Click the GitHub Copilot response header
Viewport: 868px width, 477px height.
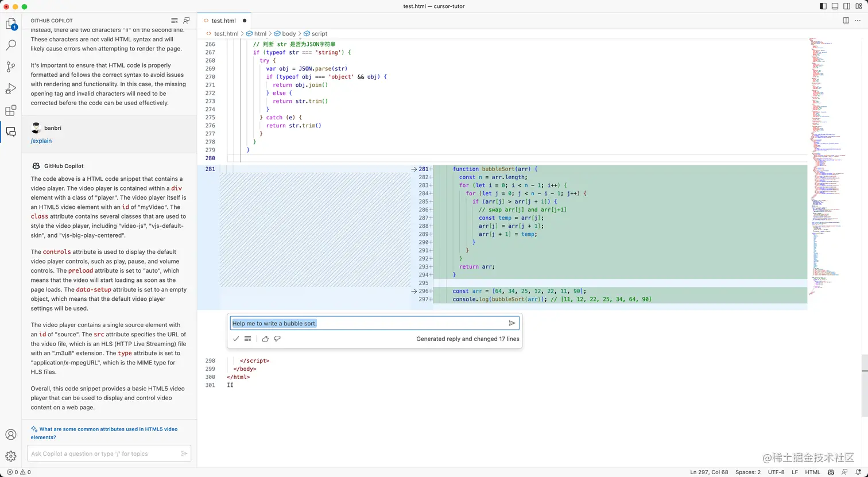59,166
